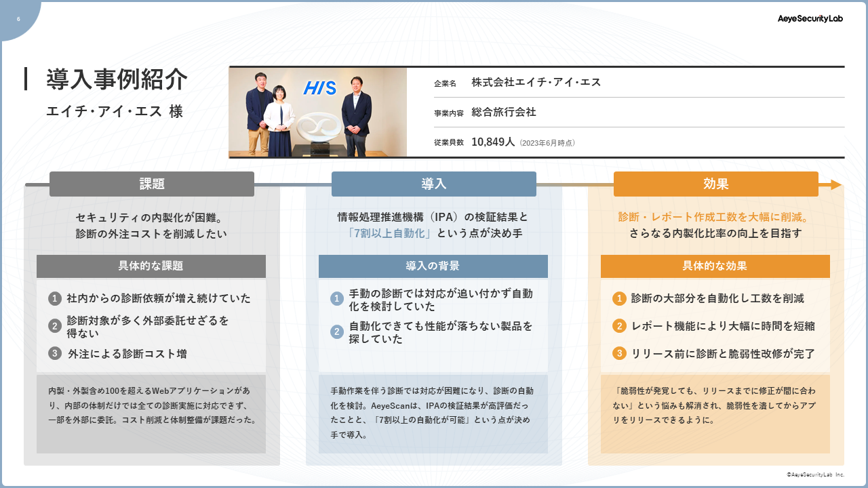This screenshot has width=868, height=488.
Task: Select the value 総合旅行会社
Action: point(504,112)
